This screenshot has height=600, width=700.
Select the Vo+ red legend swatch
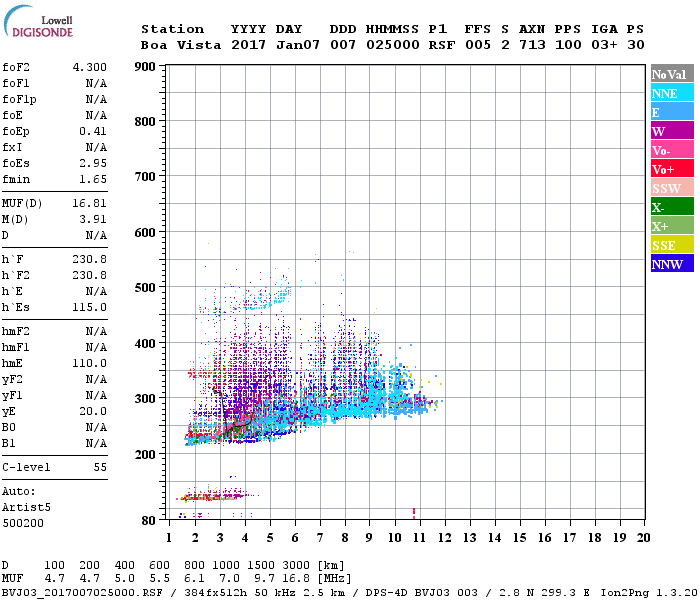pyautogui.click(x=672, y=169)
